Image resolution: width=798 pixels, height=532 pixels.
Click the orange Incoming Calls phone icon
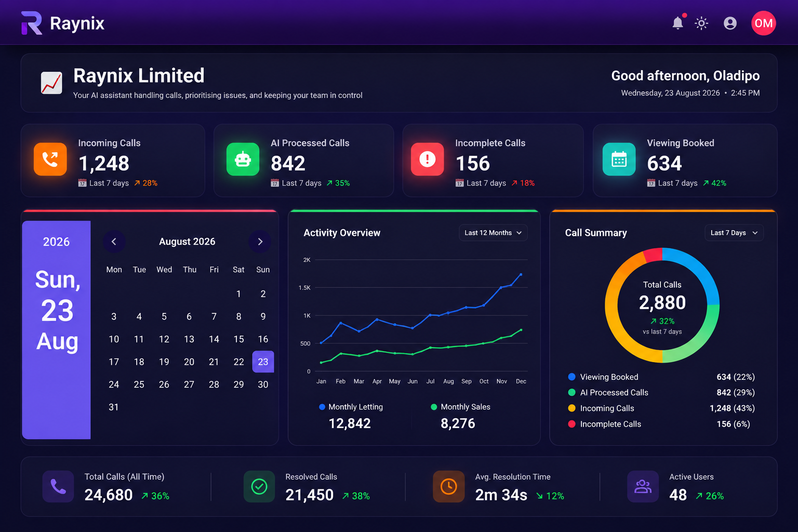pyautogui.click(x=50, y=159)
